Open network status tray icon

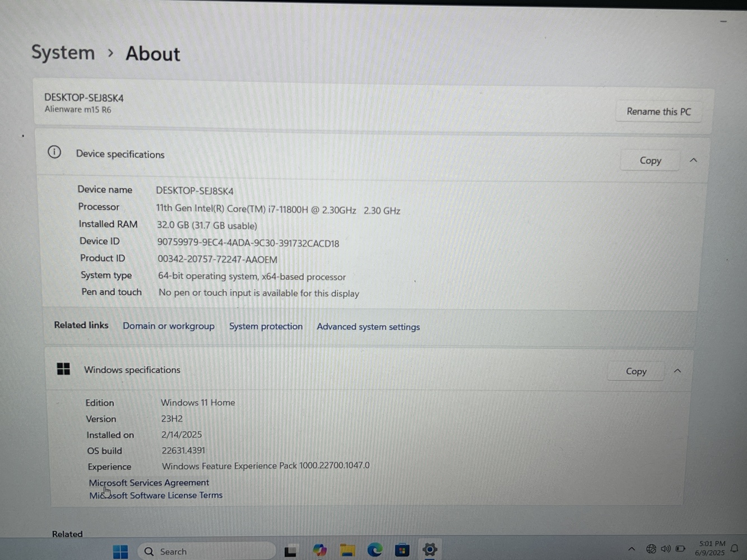651,549
